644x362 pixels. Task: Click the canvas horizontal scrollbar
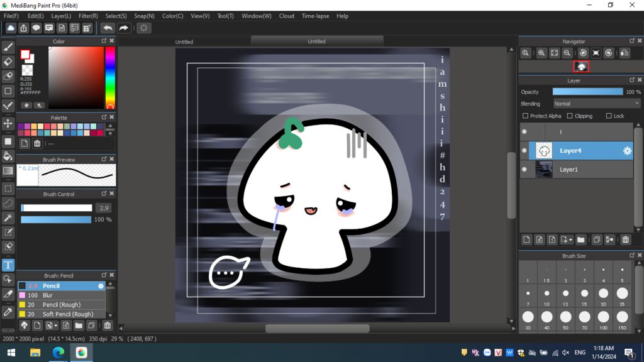317,328
